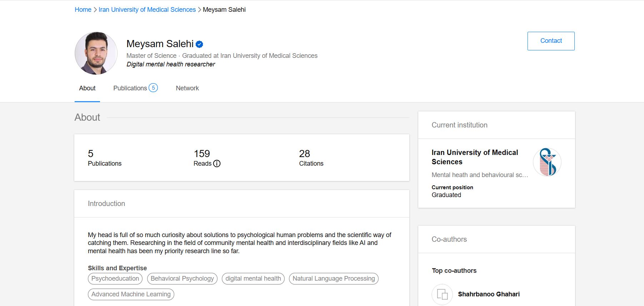The image size is (644, 306).
Task: Click the '159' reads number
Action: tap(202, 154)
